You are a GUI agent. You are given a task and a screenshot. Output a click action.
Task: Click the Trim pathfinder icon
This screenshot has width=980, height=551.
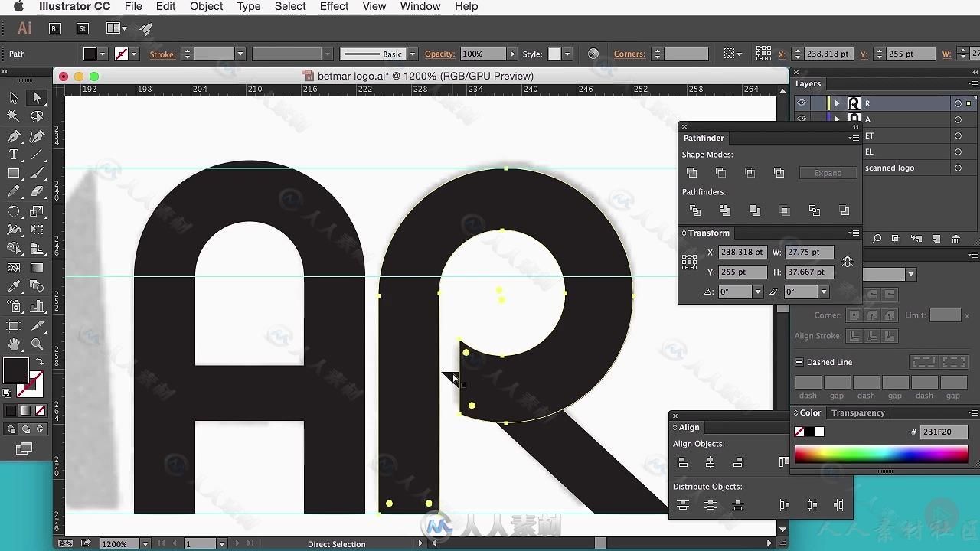pyautogui.click(x=725, y=210)
